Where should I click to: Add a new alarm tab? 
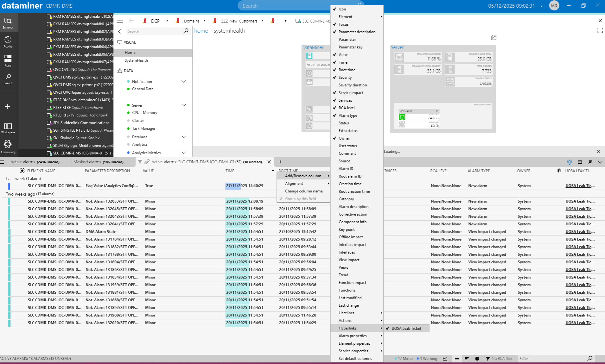[280, 162]
